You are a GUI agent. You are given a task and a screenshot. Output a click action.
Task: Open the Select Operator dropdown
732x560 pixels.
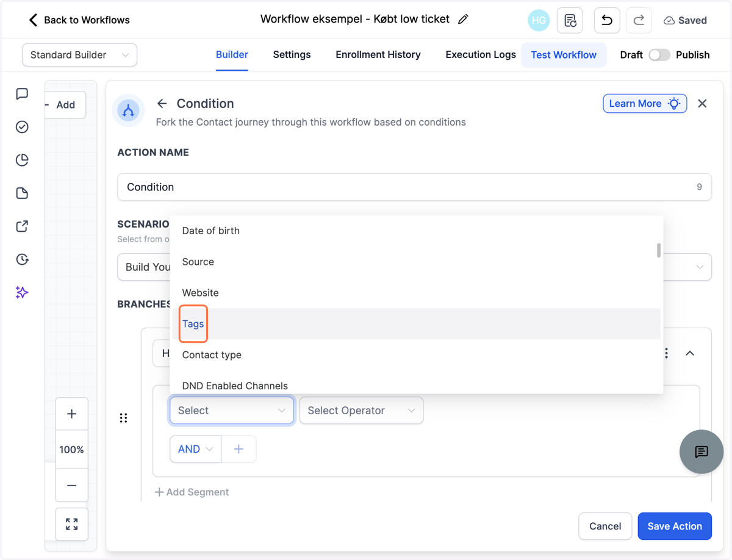coord(361,411)
